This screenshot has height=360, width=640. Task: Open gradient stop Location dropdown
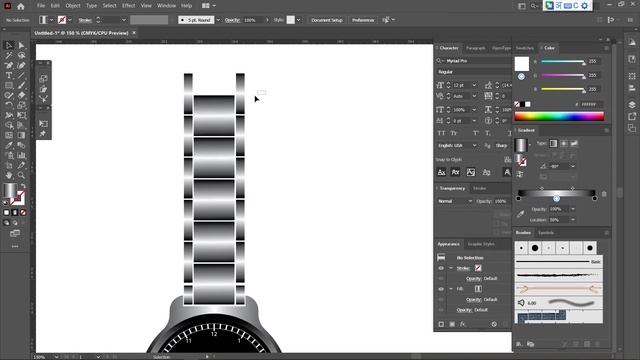pyautogui.click(x=573, y=220)
